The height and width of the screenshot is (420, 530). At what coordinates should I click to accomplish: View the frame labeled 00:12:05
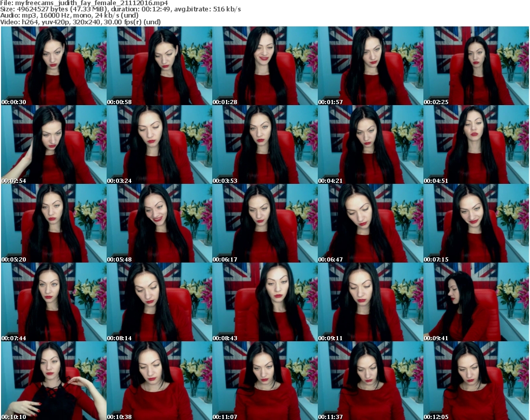(x=476, y=381)
